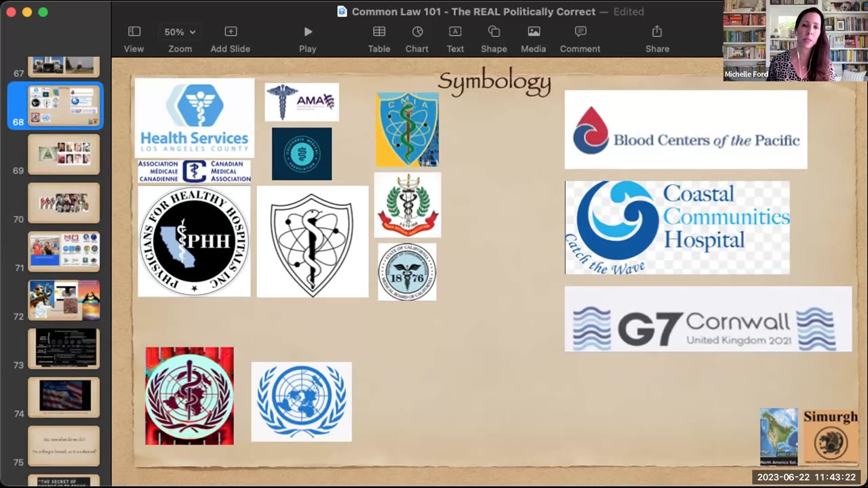The height and width of the screenshot is (488, 868).
Task: Select slide 71 thumbnail
Action: coord(64,251)
